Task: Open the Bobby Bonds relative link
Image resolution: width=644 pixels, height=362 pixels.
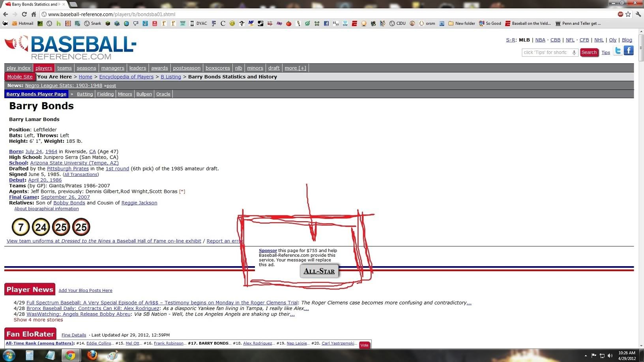Action: point(69,203)
